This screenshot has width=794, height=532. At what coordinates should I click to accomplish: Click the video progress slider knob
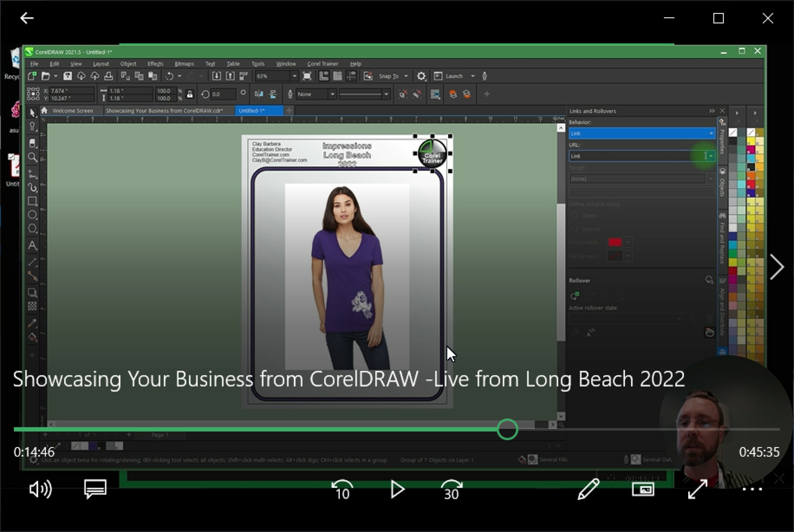click(507, 429)
